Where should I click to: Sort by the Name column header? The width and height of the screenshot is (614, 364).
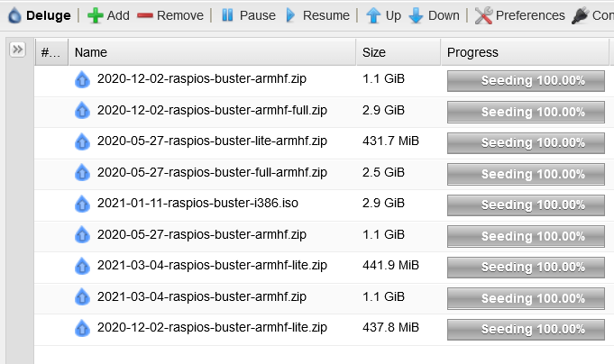pyautogui.click(x=212, y=52)
